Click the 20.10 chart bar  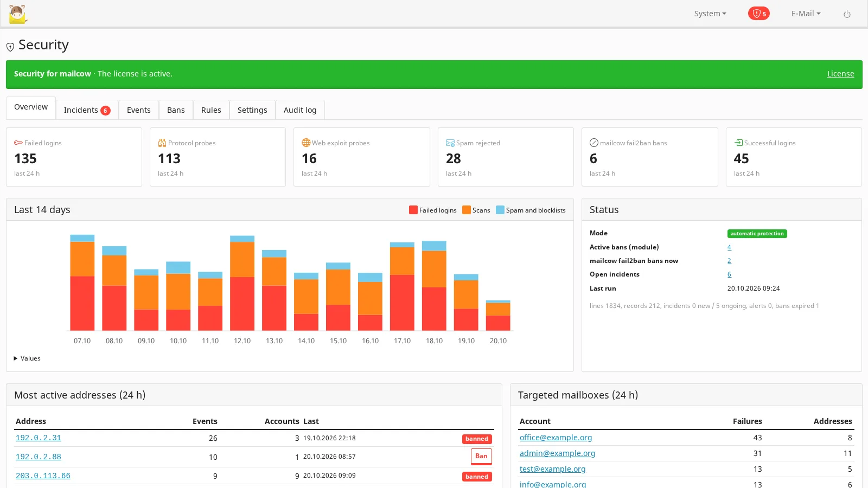498,316
